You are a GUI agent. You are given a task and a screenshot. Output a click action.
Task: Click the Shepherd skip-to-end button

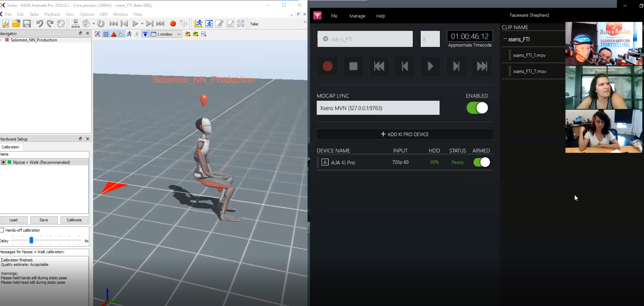[x=482, y=66]
